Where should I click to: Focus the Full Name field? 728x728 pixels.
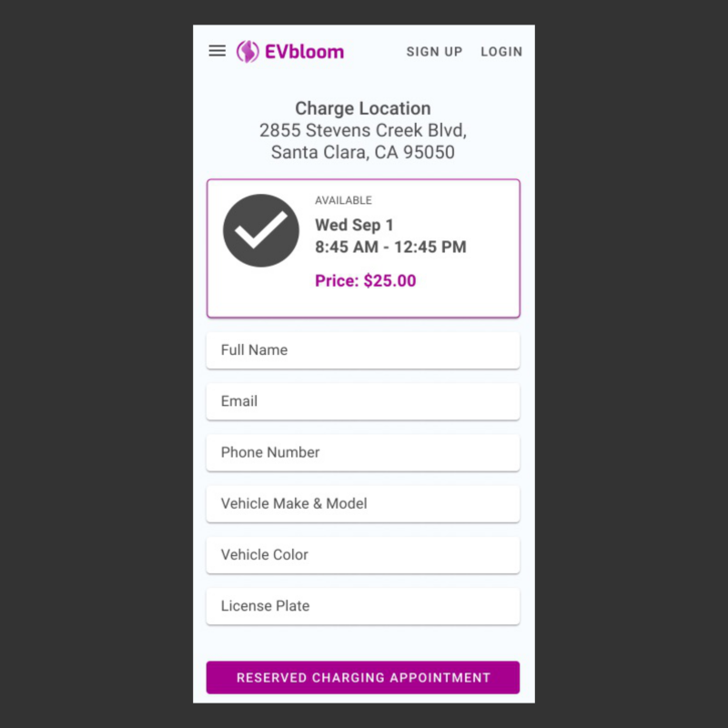tap(363, 350)
